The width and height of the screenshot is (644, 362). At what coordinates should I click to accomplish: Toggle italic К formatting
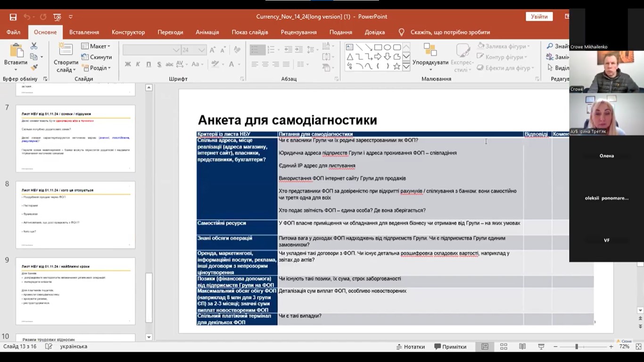tap(138, 64)
